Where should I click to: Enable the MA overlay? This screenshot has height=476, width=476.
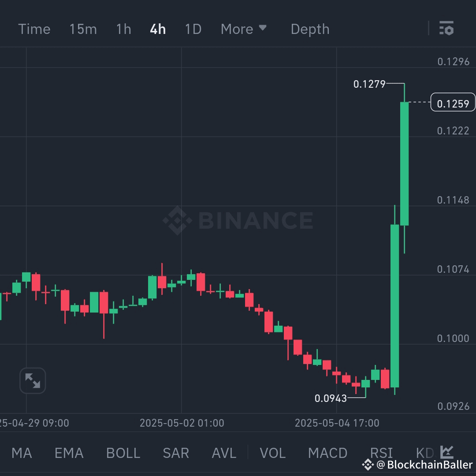tap(22, 453)
